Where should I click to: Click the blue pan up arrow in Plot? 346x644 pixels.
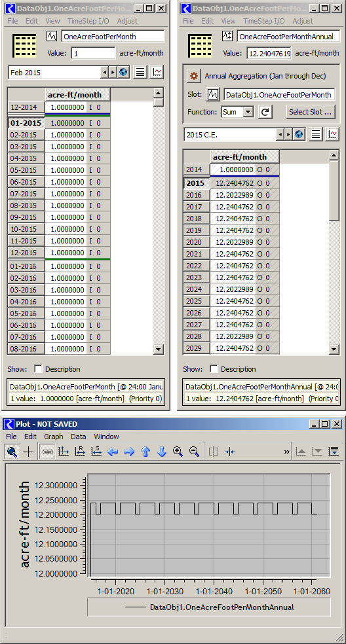tap(145, 452)
